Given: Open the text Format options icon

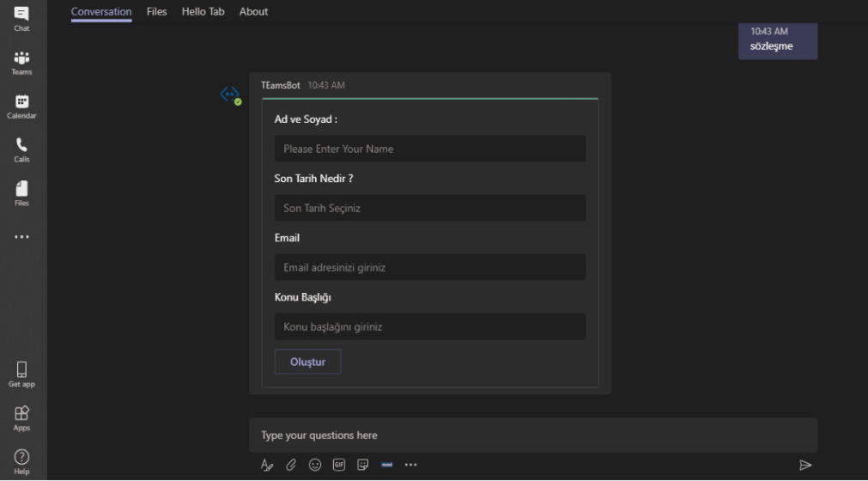Looking at the screenshot, I should click(x=267, y=465).
